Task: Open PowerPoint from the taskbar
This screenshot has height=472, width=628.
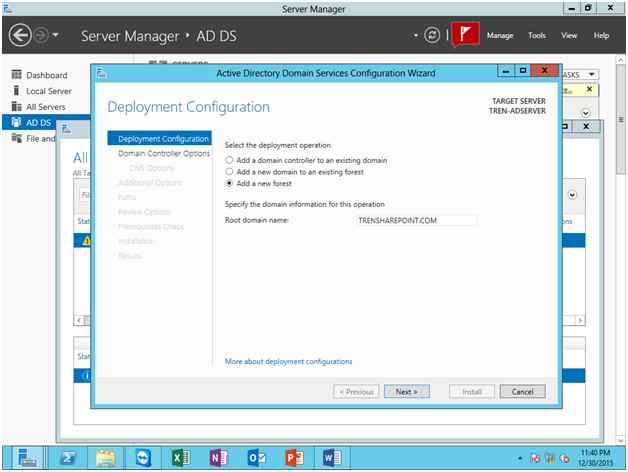Action: tap(294, 458)
